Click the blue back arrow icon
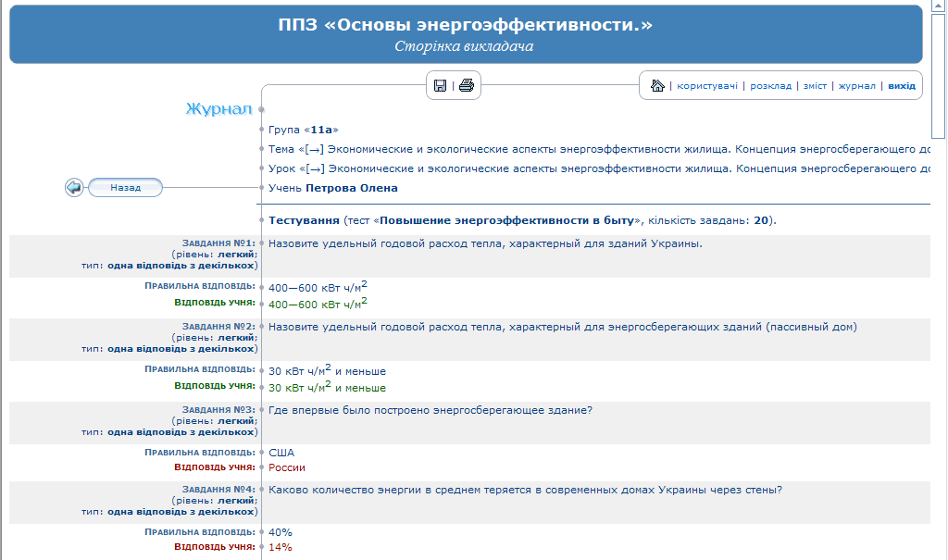 click(74, 188)
